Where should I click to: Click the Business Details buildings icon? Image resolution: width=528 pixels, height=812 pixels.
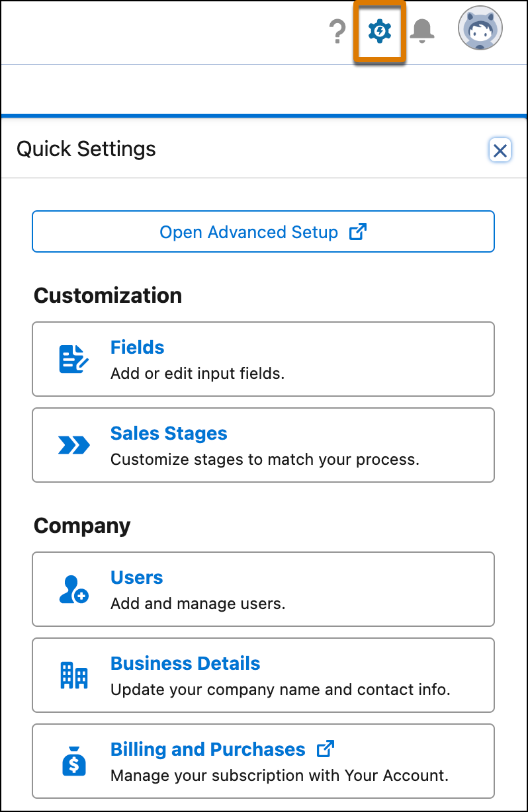(74, 674)
